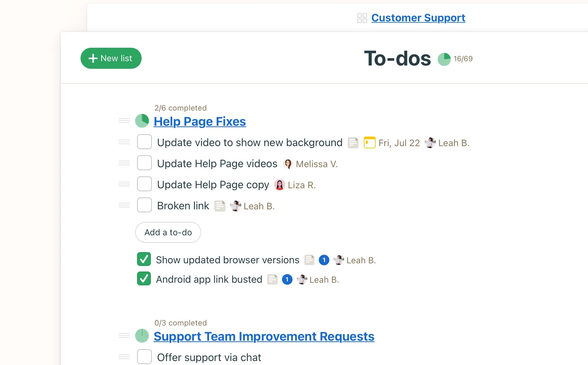Viewport: 588px width, 365px height.
Task: Open the notes icon on Update video task
Action: tap(353, 143)
